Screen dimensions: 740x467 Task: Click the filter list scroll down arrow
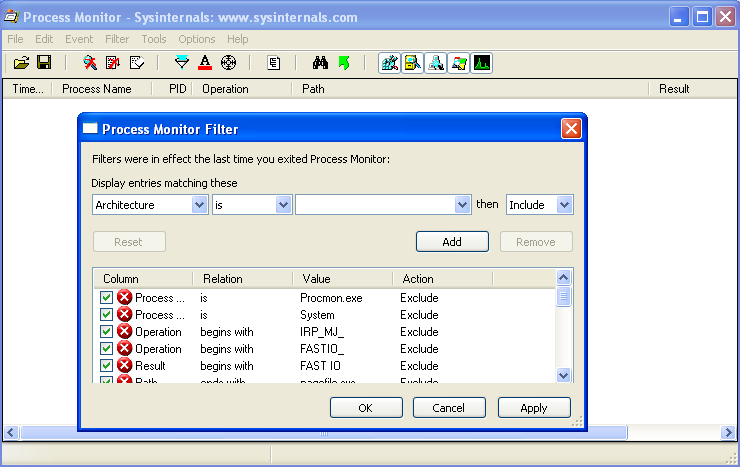coord(563,375)
